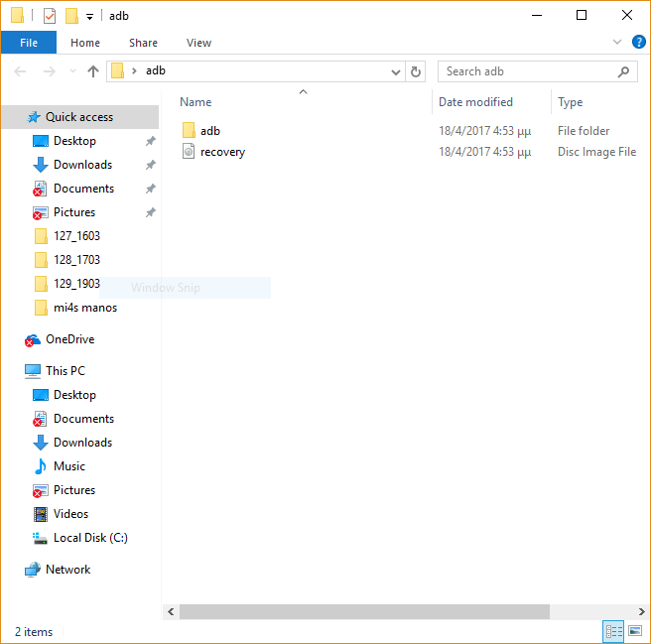Select the recovery disc image file

pyautogui.click(x=222, y=152)
